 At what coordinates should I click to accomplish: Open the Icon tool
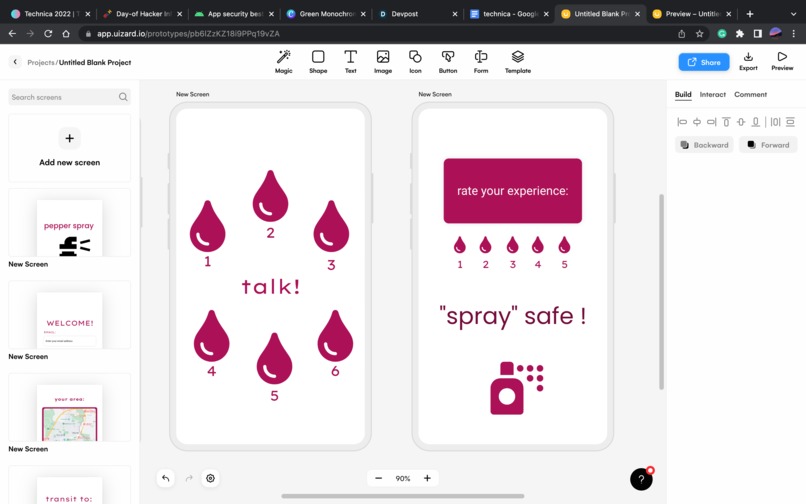(x=415, y=62)
